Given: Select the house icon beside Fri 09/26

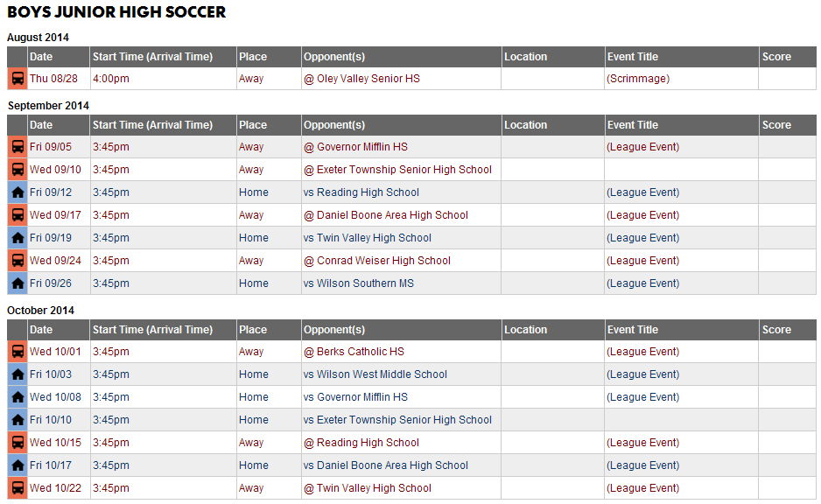Looking at the screenshot, I should coord(18,283).
